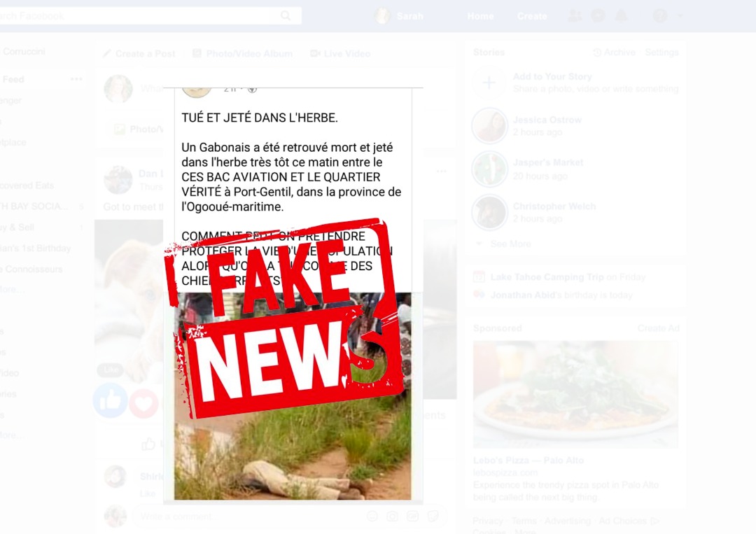
Task: Open the friend requests icon
Action: coord(575,16)
